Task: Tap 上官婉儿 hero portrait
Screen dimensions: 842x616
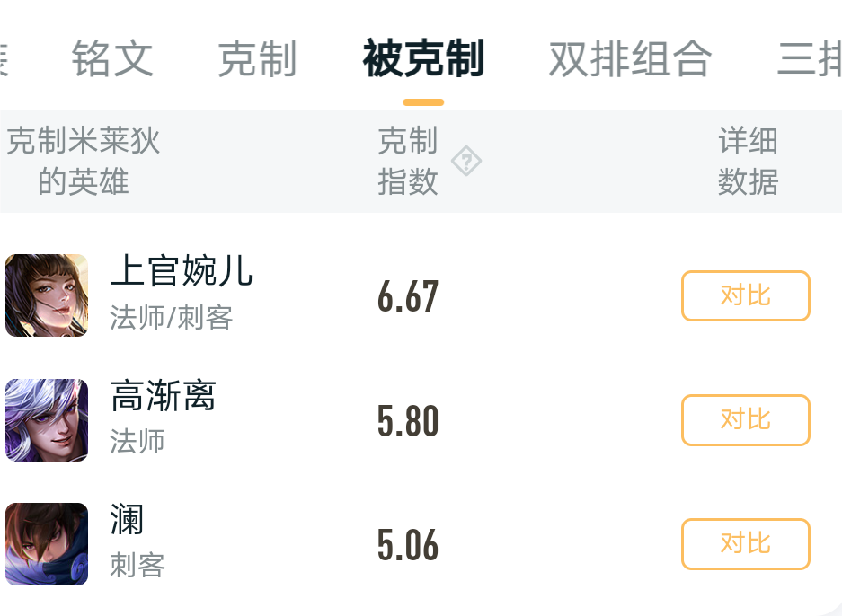Action: pos(47,295)
